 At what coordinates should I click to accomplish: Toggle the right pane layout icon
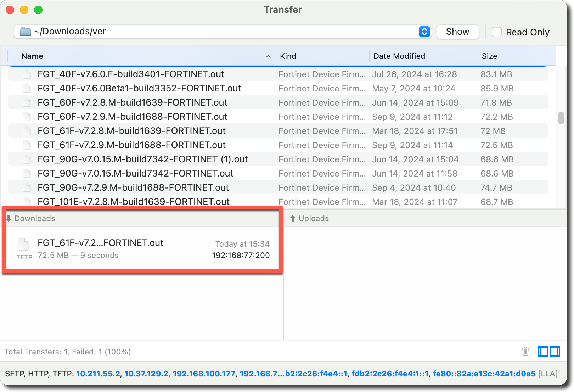point(555,352)
